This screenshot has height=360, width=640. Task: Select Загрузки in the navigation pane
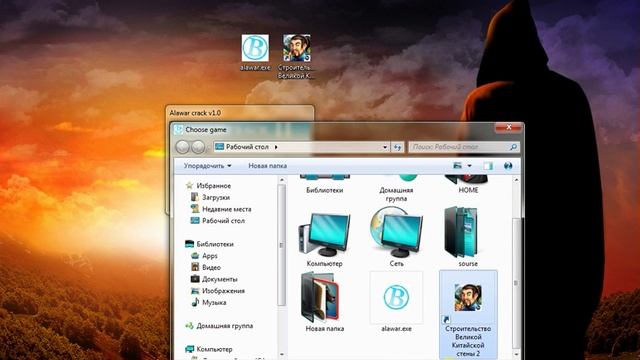coord(216,198)
